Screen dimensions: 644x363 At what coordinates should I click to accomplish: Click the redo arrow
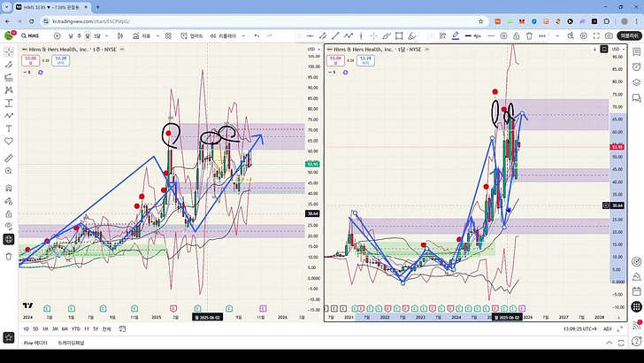(270, 36)
